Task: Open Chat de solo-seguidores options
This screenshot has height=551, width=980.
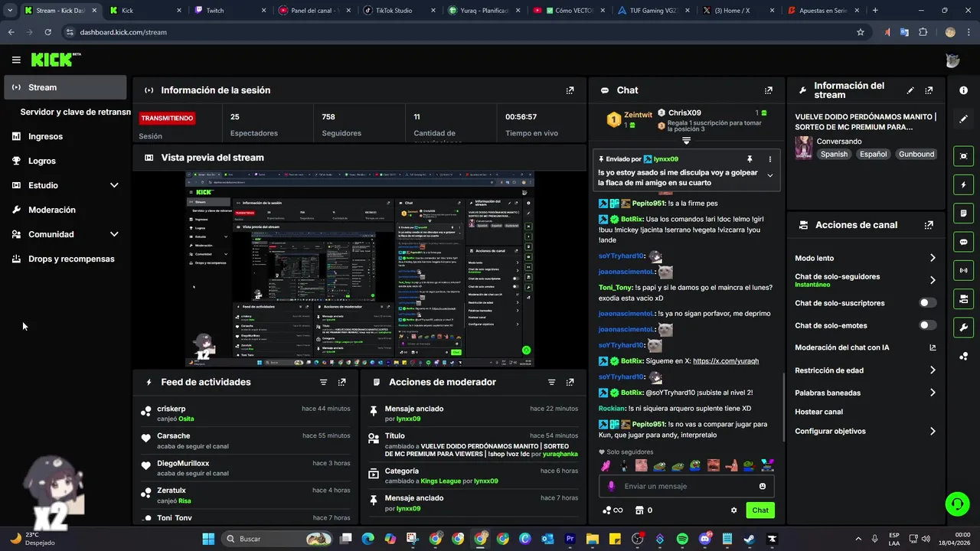Action: [933, 280]
